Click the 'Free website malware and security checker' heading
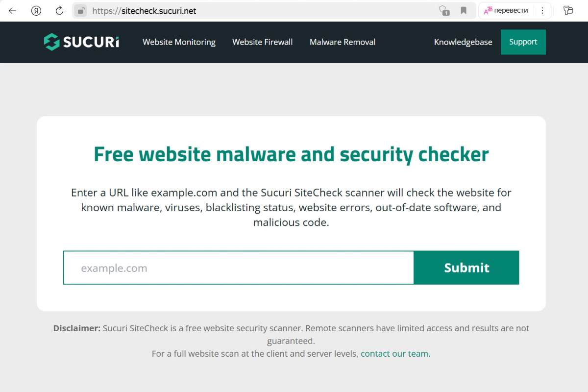This screenshot has height=392, width=588. point(291,154)
